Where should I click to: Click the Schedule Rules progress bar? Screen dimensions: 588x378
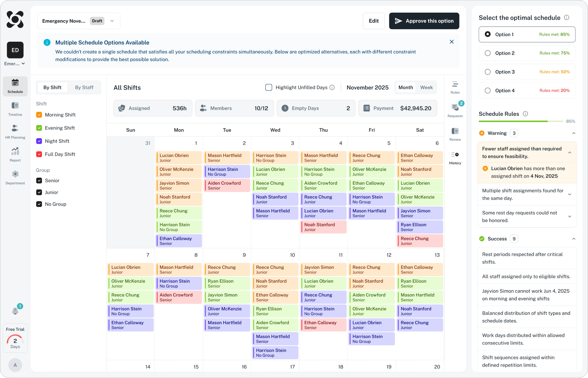click(x=520, y=121)
